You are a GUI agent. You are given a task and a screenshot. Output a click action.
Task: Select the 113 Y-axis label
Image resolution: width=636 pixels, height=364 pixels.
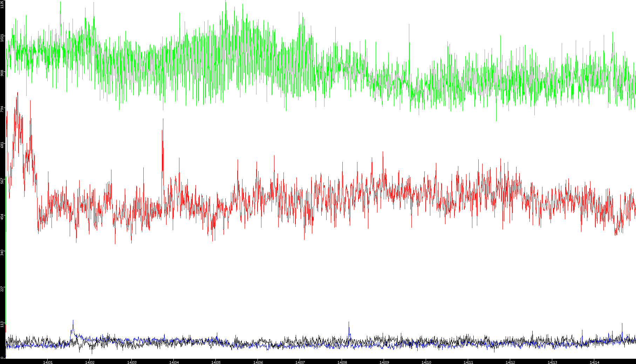[2, 324]
